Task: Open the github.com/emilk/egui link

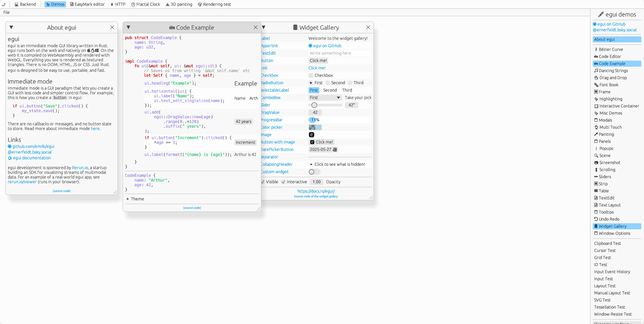Action: tap(31, 147)
